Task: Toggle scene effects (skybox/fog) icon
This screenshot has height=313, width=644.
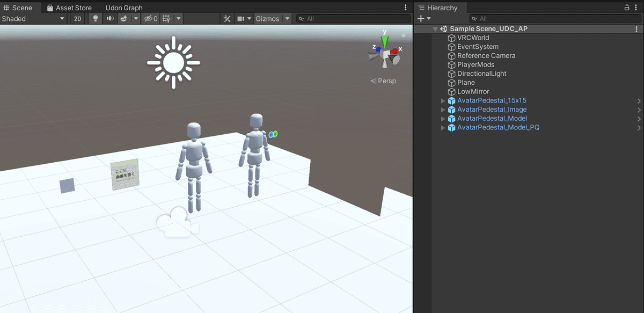Action: [124, 18]
